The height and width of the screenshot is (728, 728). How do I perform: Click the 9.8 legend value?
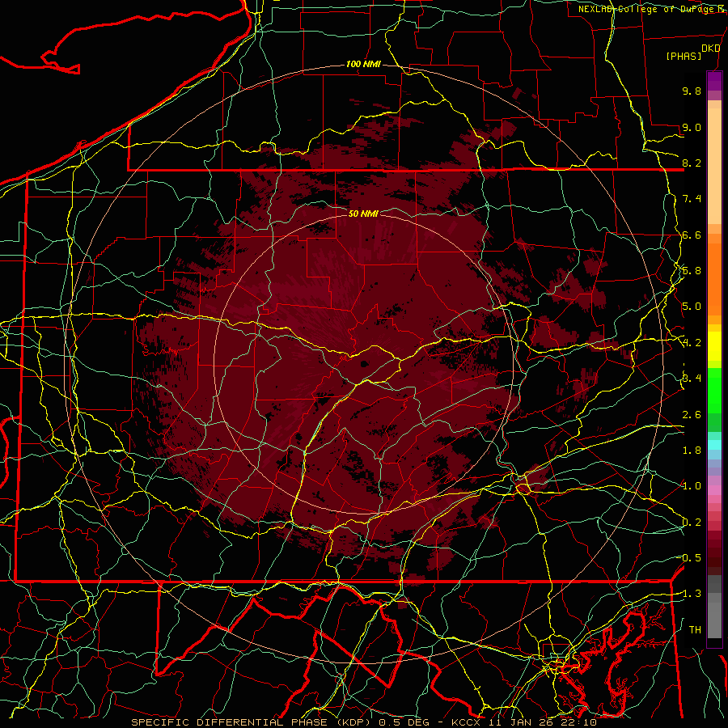pos(692,91)
